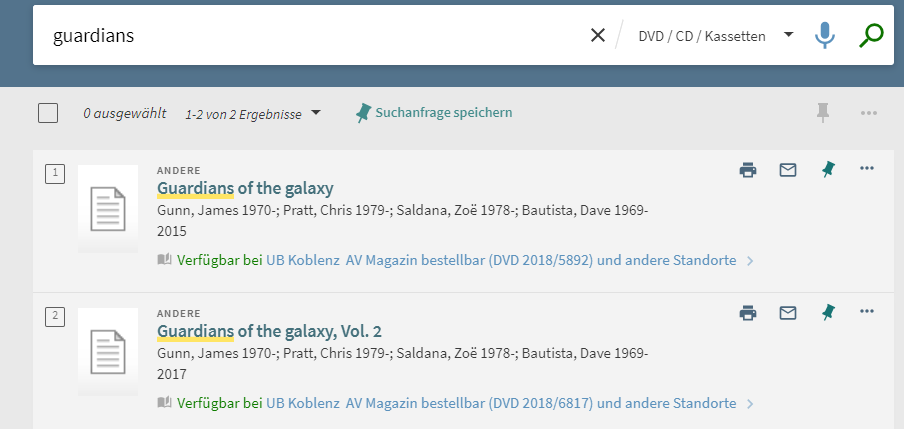Print the Guardians of the galaxy Vol. 2 record
This screenshot has height=429, width=904.
747,313
